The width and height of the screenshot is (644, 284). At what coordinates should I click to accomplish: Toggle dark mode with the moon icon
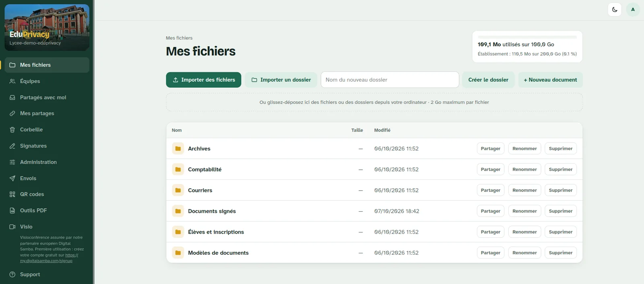tap(615, 9)
